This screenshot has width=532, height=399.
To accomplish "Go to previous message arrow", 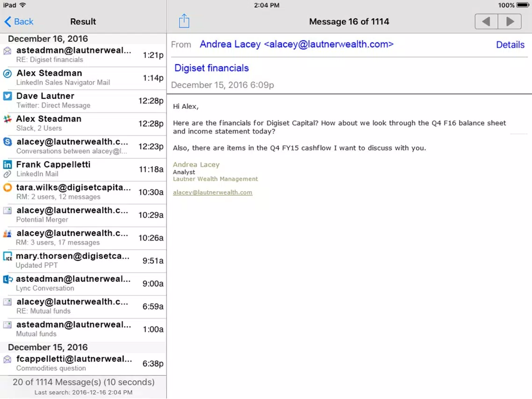I will coord(486,22).
